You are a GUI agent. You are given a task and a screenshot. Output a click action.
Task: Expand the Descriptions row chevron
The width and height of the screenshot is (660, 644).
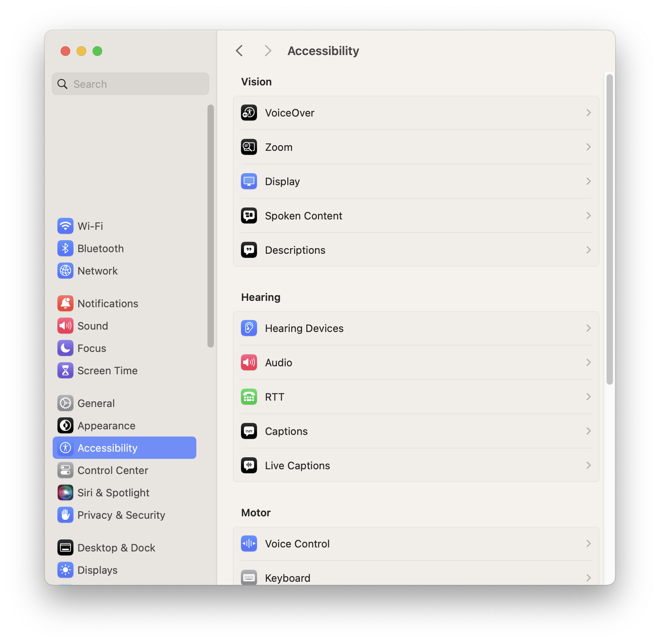pos(588,250)
